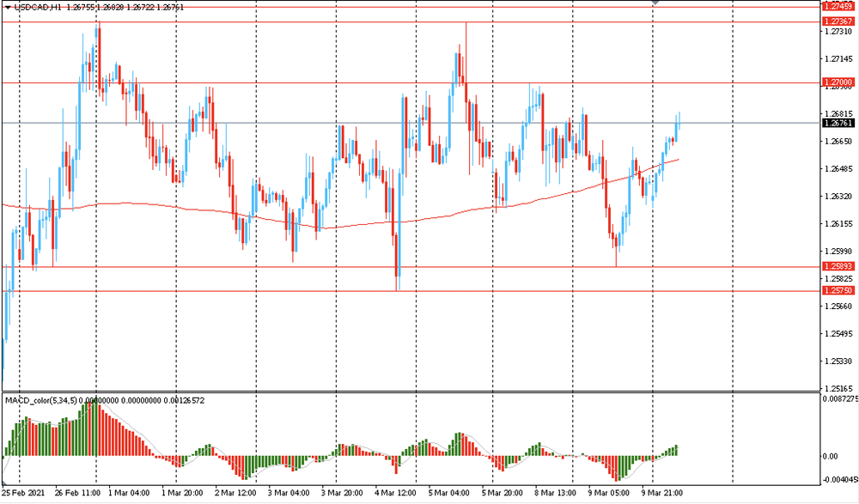Click the latest green MACD histogram bar

[x=677, y=450]
